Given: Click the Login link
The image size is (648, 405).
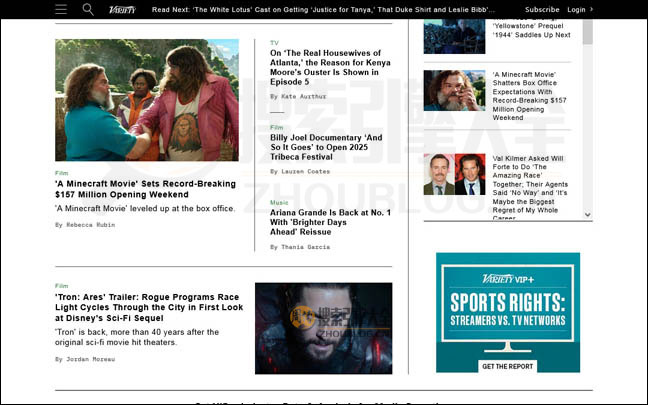Looking at the screenshot, I should pyautogui.click(x=576, y=10).
